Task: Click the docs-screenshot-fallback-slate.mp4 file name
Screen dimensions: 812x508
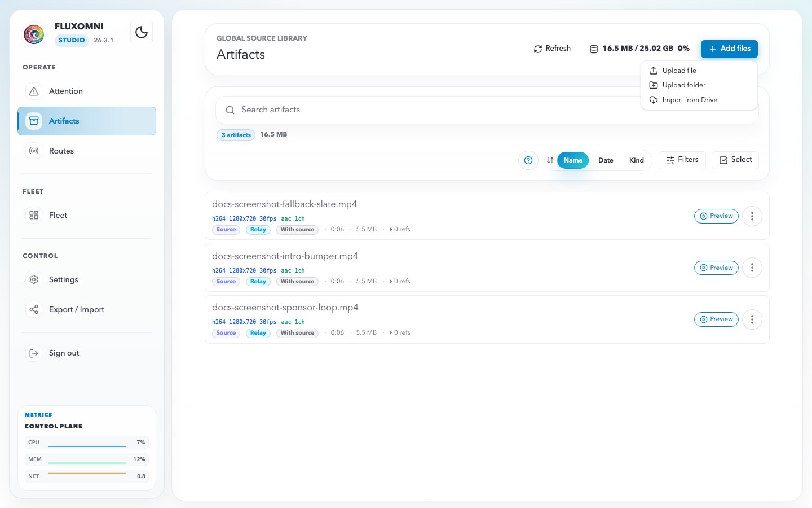Action: coord(284,204)
